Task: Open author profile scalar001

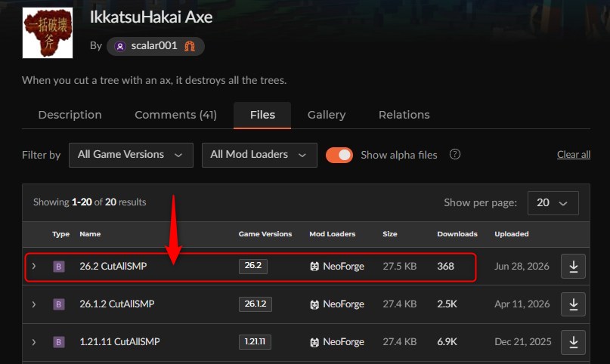Action: (155, 46)
